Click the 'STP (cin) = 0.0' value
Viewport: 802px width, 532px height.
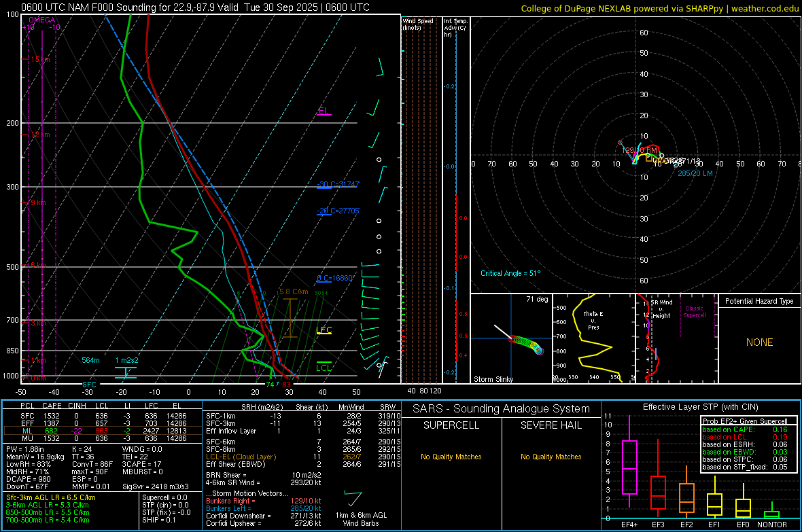[165, 505]
